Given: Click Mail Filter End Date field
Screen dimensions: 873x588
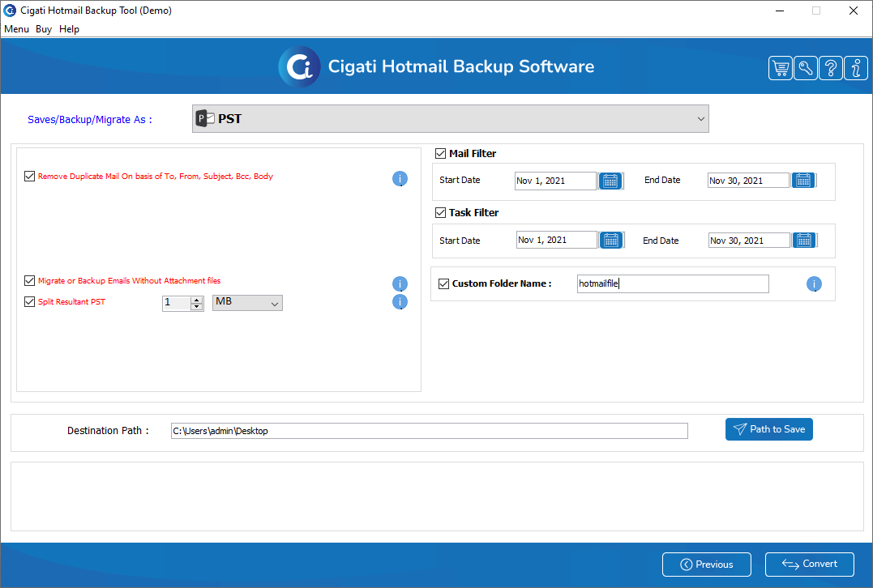Looking at the screenshot, I should point(748,181).
